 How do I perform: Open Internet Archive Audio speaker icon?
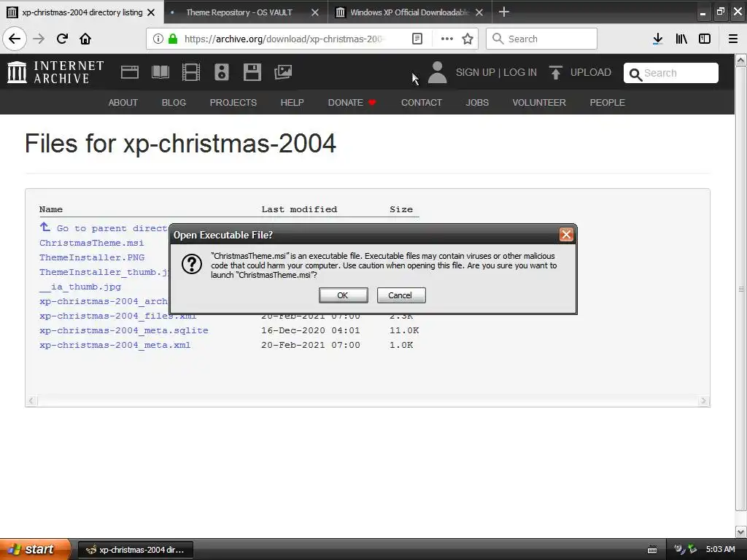[x=222, y=72]
